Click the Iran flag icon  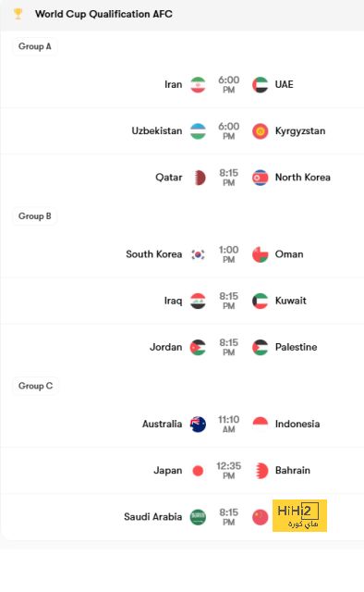[x=198, y=84]
